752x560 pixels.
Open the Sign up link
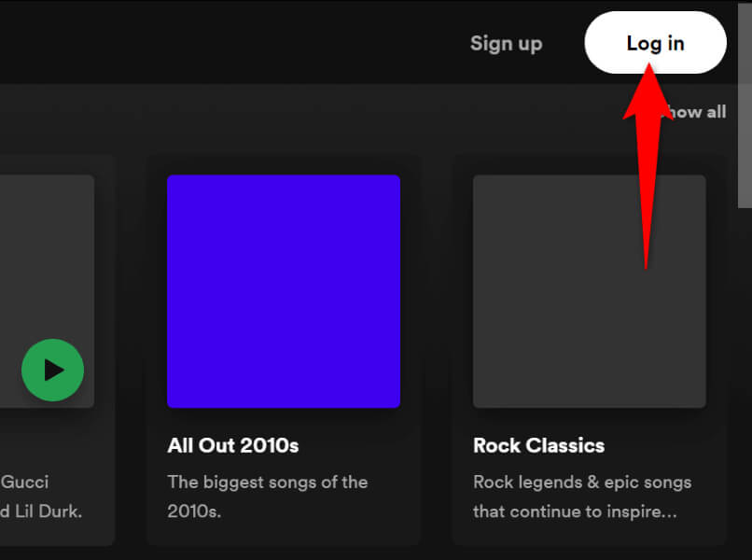[x=506, y=43]
